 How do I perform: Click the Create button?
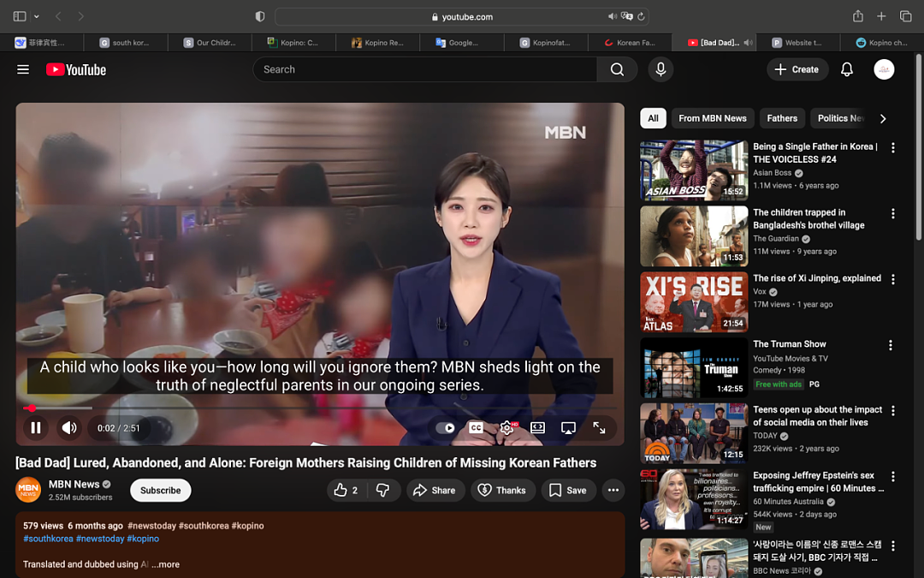pyautogui.click(x=797, y=69)
